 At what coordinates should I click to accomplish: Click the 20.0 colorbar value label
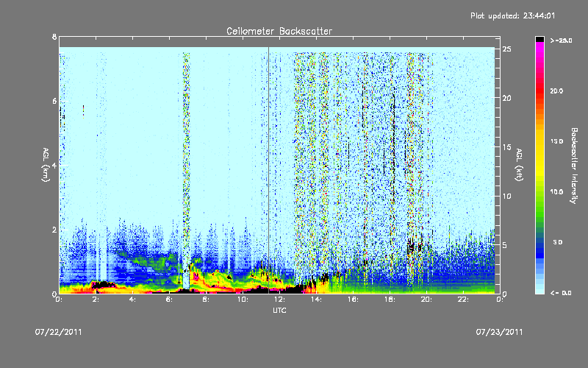(x=556, y=91)
